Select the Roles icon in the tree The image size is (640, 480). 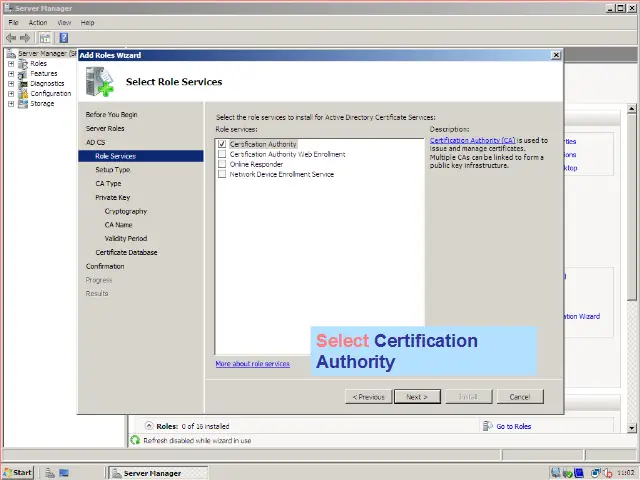[23, 64]
